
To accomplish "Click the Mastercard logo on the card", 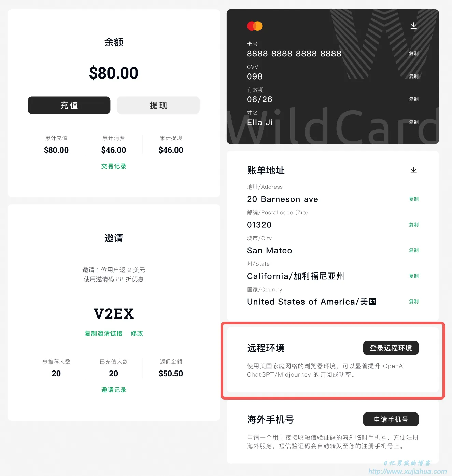I will 255,26.
